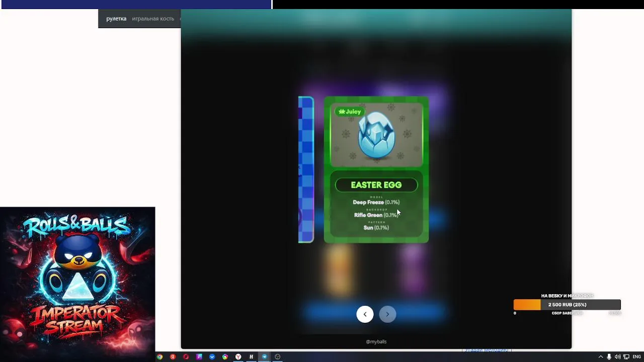
Task: Open Chrome from the taskbar
Action: click(x=159, y=357)
